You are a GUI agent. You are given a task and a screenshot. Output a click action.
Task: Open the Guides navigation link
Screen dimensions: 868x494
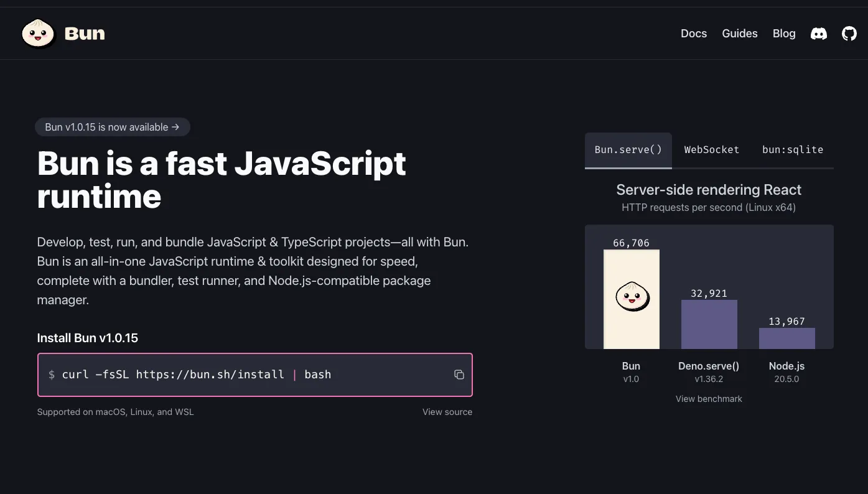click(x=740, y=34)
